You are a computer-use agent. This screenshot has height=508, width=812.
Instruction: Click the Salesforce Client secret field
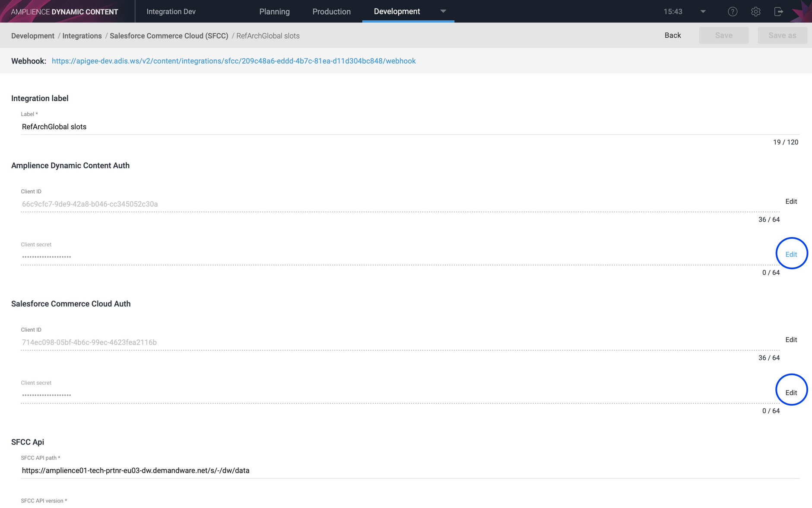[400, 395]
